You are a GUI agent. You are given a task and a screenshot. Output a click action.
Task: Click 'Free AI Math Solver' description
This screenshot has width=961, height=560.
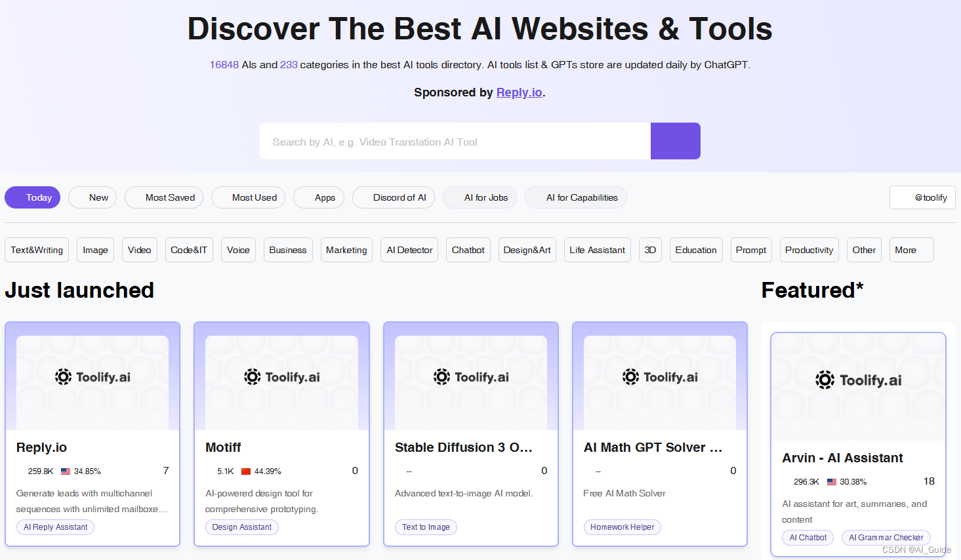point(624,493)
